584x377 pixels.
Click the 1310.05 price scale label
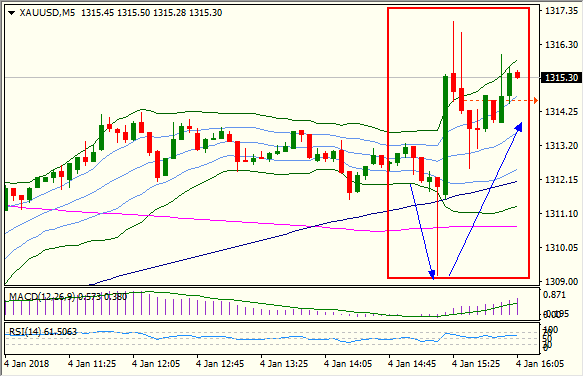click(562, 247)
